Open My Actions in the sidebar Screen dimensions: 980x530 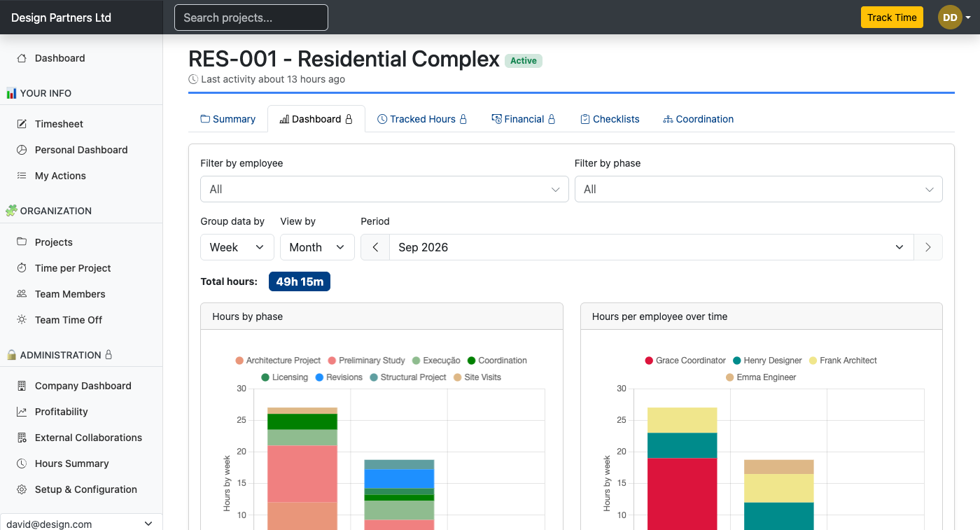[81, 176]
